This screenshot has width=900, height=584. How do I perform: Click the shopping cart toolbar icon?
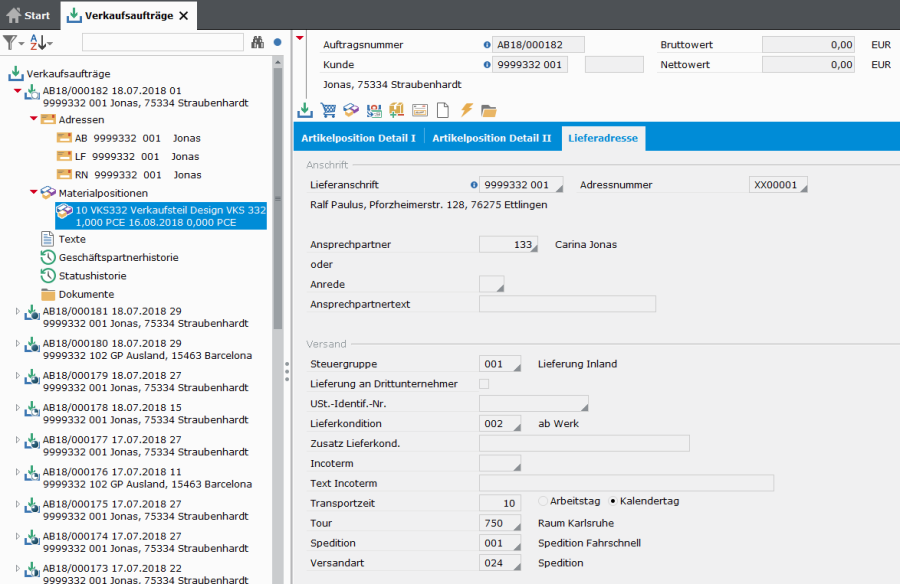328,110
